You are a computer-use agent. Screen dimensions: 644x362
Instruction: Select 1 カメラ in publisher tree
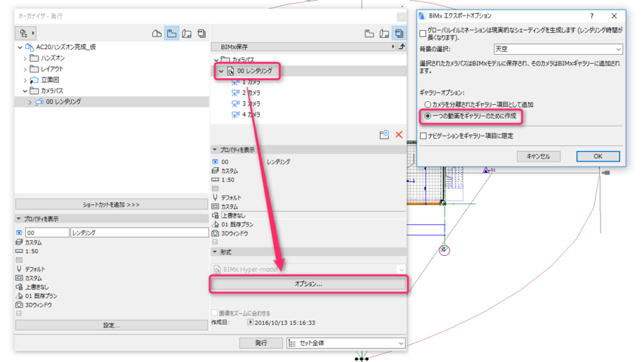coord(251,82)
